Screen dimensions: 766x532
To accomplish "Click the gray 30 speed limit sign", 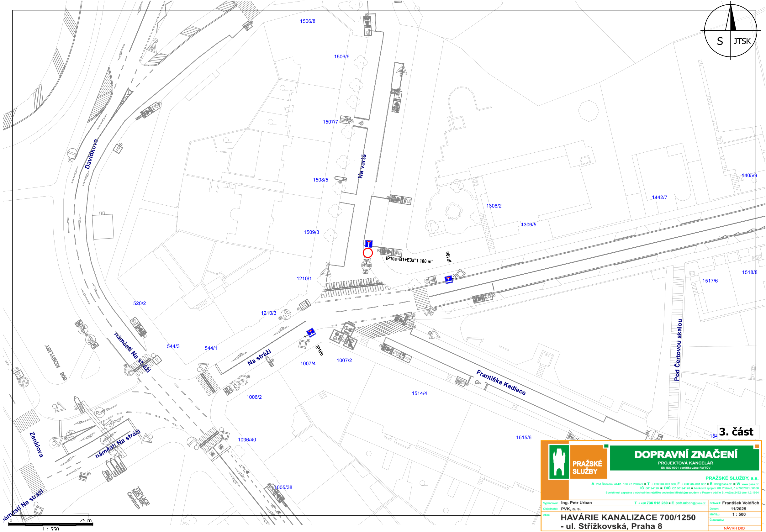I will point(429,311).
